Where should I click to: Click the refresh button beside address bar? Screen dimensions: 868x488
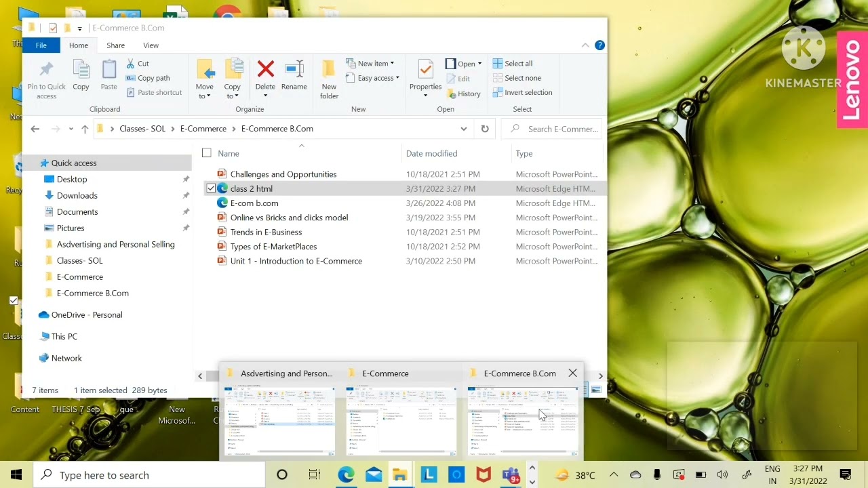(x=484, y=129)
